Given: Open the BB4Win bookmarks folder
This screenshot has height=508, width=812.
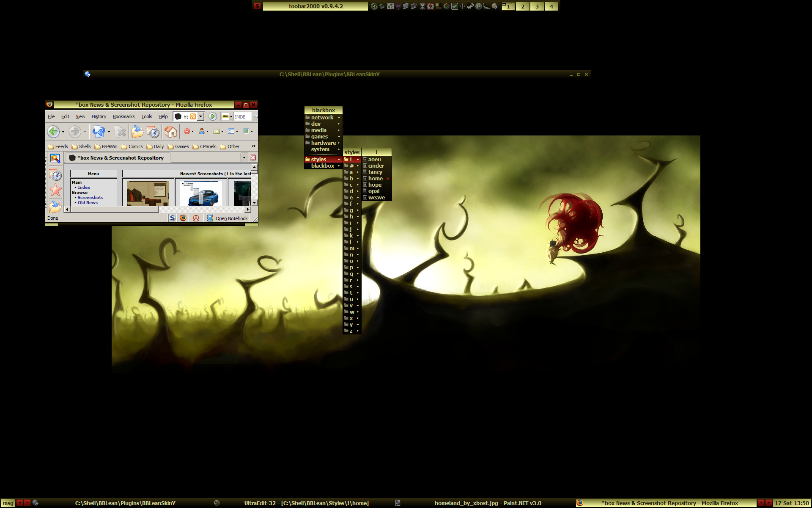Looking at the screenshot, I should tap(106, 146).
